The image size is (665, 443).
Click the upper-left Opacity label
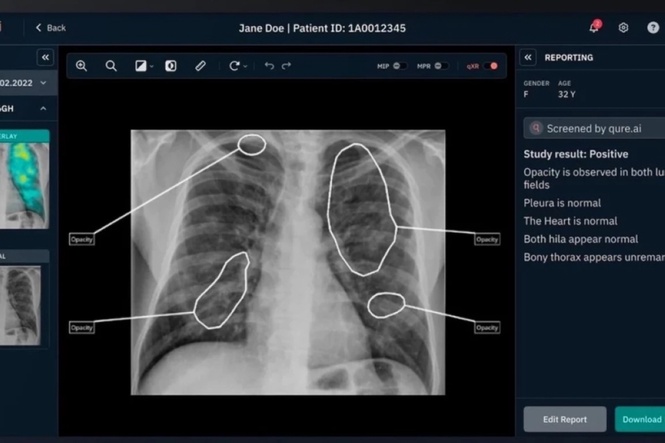pyautogui.click(x=82, y=240)
